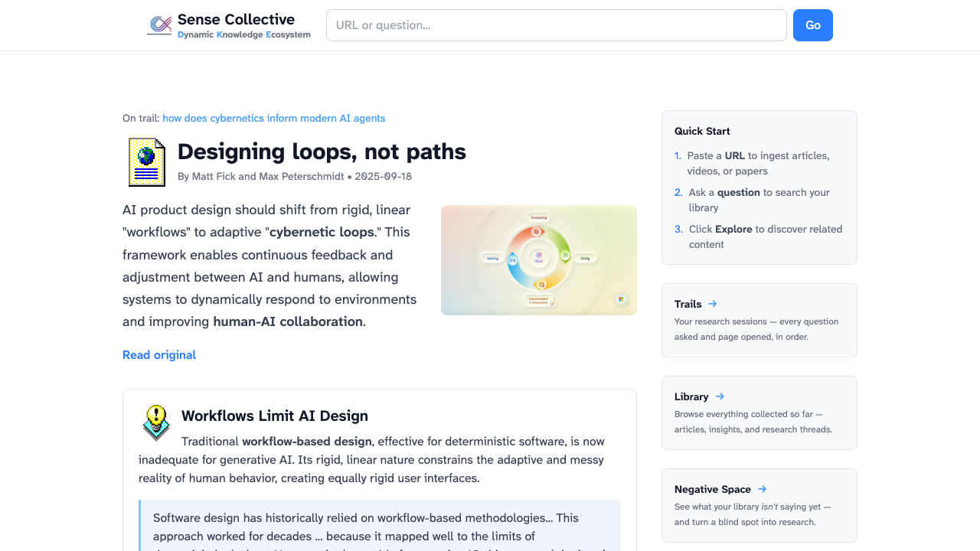Click the Quick Start step about pasting a URL

point(758,163)
